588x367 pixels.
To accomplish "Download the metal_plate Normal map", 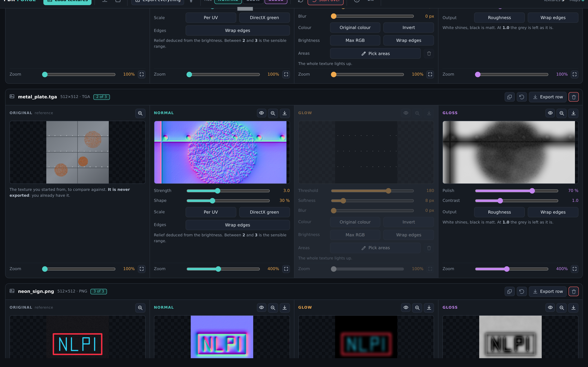I will click(x=284, y=113).
